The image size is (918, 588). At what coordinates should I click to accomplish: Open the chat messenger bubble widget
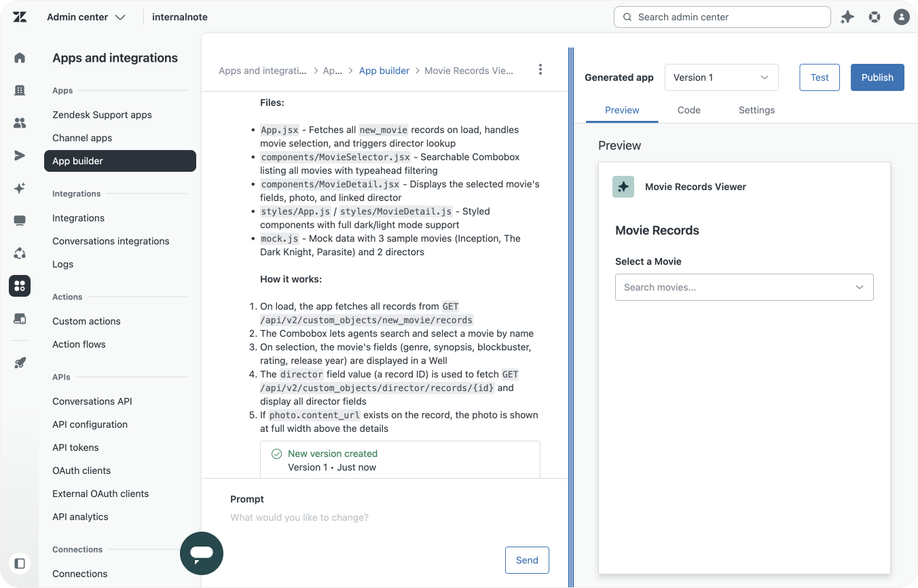pyautogui.click(x=202, y=553)
